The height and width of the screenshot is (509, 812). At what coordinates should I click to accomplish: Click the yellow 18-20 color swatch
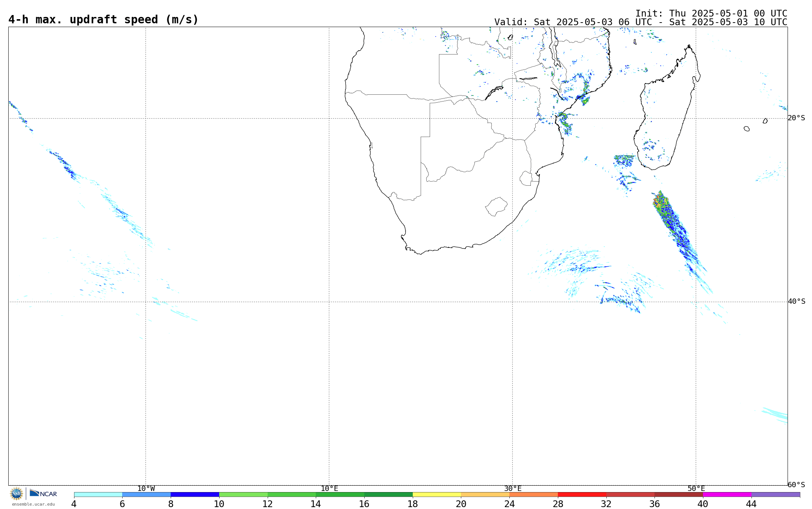pos(437,495)
